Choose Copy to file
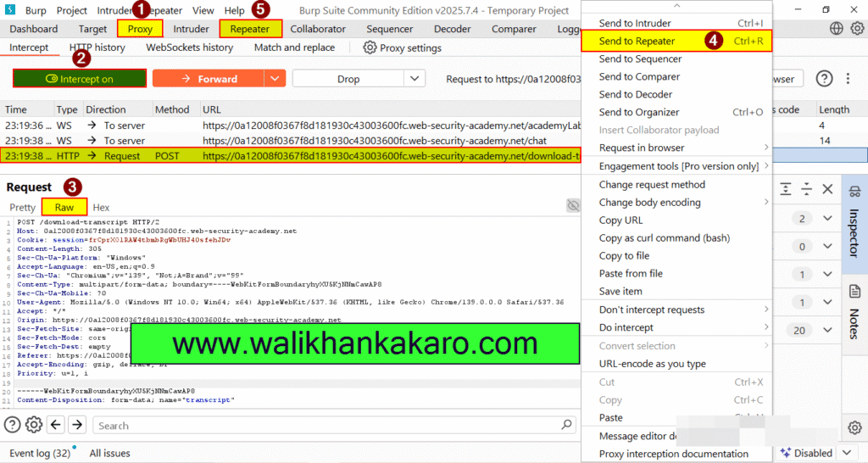 click(676, 255)
